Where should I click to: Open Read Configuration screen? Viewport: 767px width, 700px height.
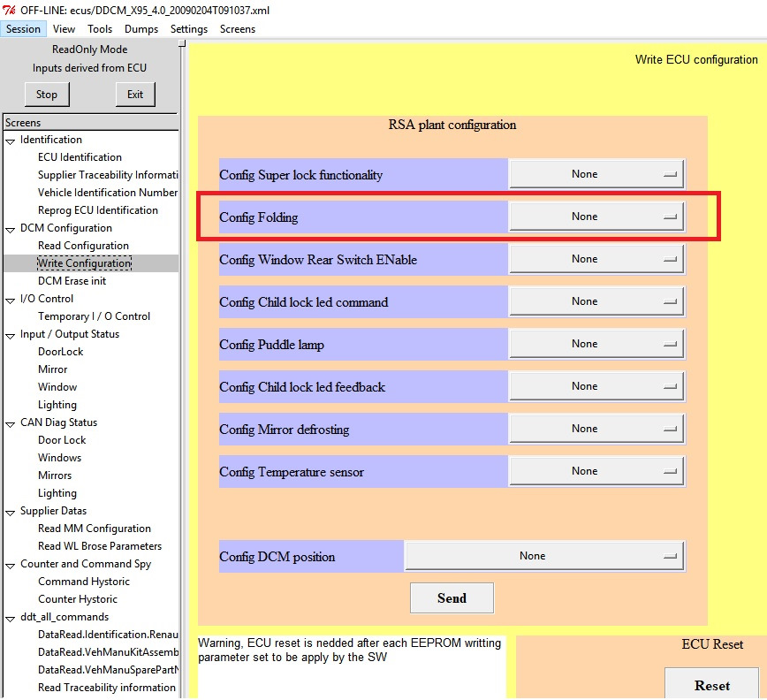(83, 246)
